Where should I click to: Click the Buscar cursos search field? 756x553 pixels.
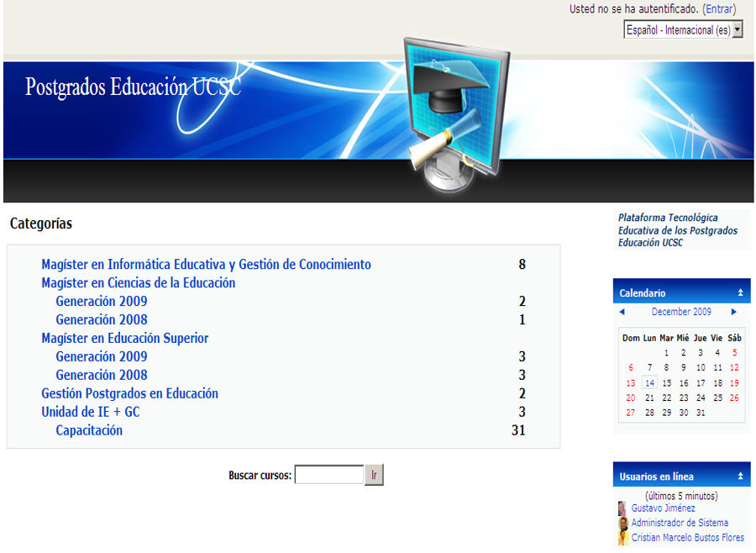pos(328,475)
